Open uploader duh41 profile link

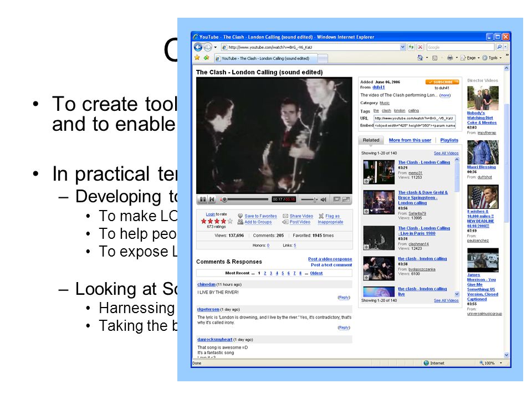tap(378, 88)
